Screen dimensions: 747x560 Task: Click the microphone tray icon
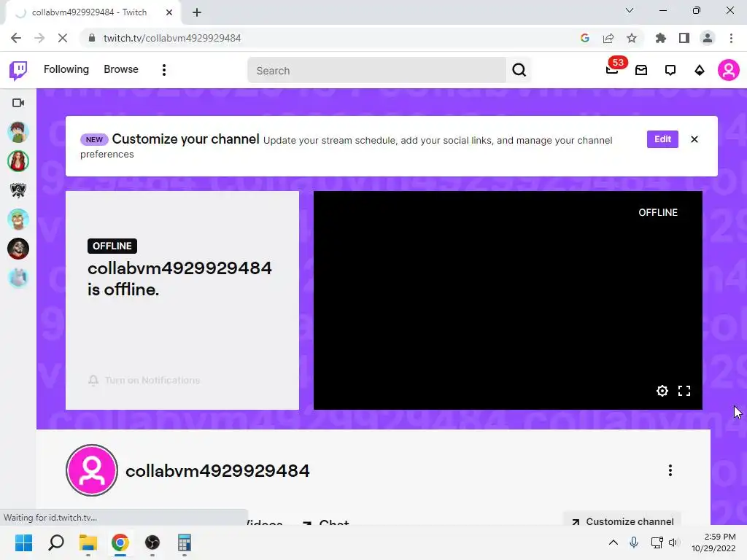[634, 542]
